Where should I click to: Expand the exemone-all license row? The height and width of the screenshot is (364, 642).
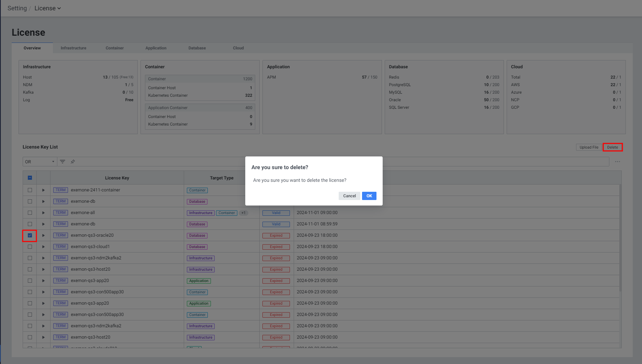pos(43,213)
